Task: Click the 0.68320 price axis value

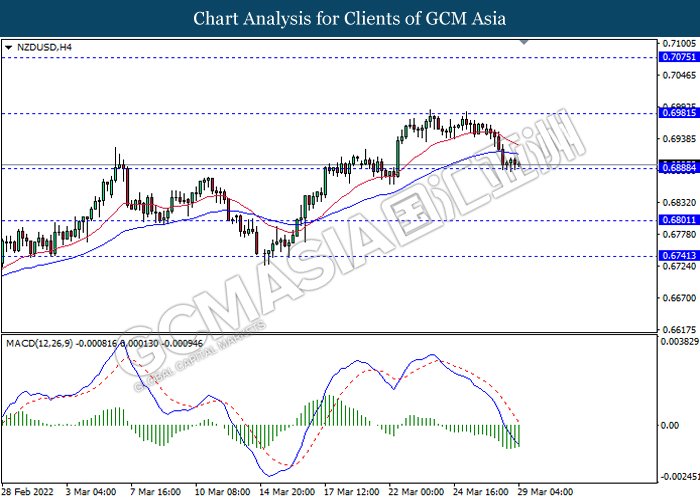Action: pos(679,203)
